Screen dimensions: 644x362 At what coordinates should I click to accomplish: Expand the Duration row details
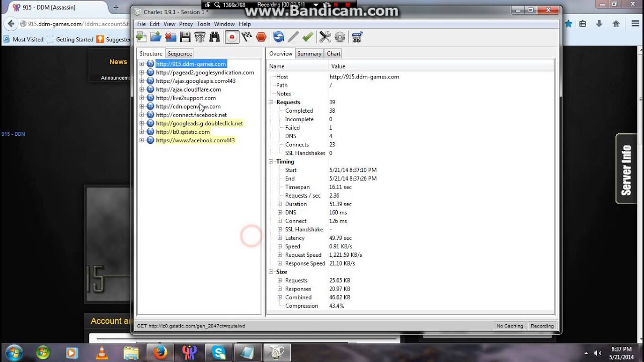click(x=280, y=204)
